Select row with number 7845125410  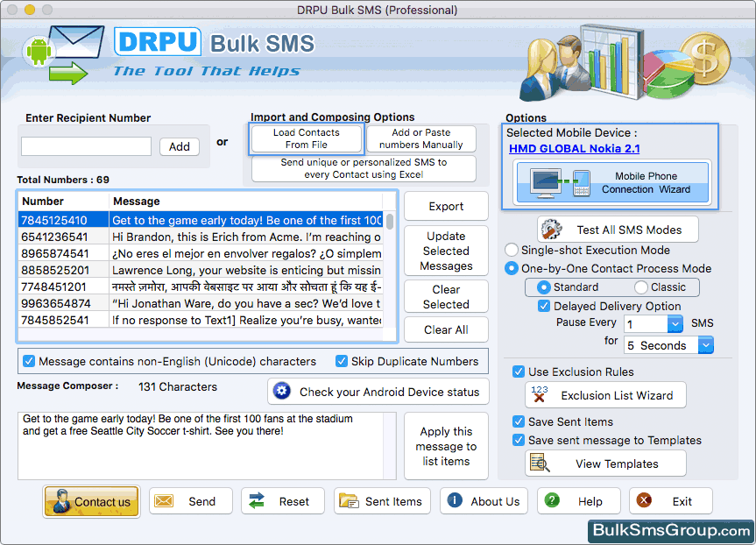pos(200,220)
